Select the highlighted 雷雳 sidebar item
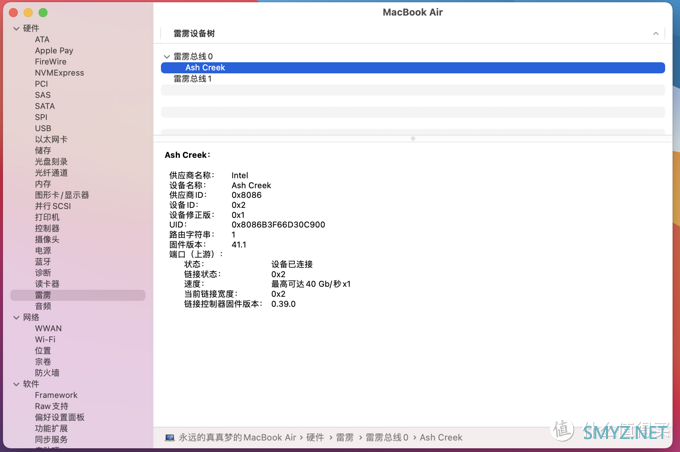The height and width of the screenshot is (452, 680). (x=78, y=295)
